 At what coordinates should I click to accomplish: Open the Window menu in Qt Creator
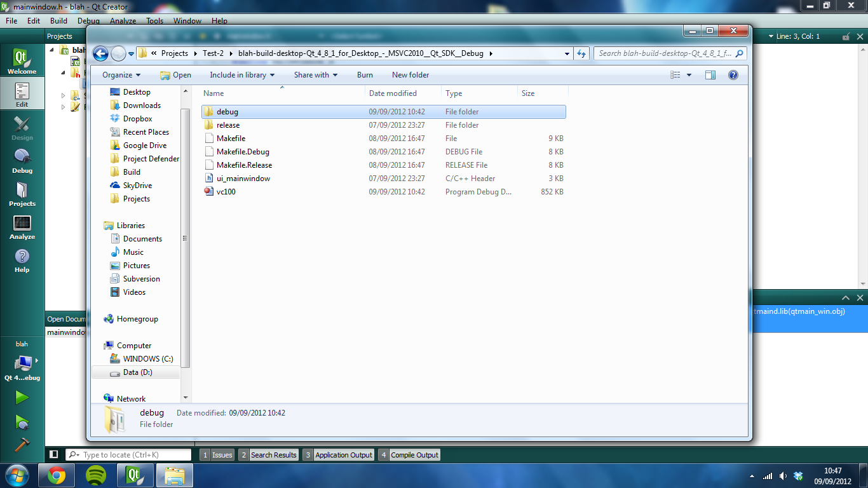[187, 21]
